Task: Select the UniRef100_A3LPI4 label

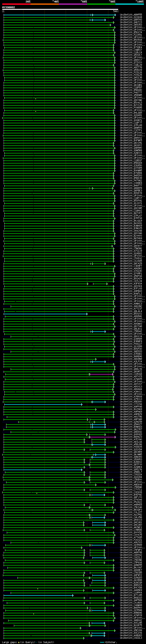Action: pos(131,361)
